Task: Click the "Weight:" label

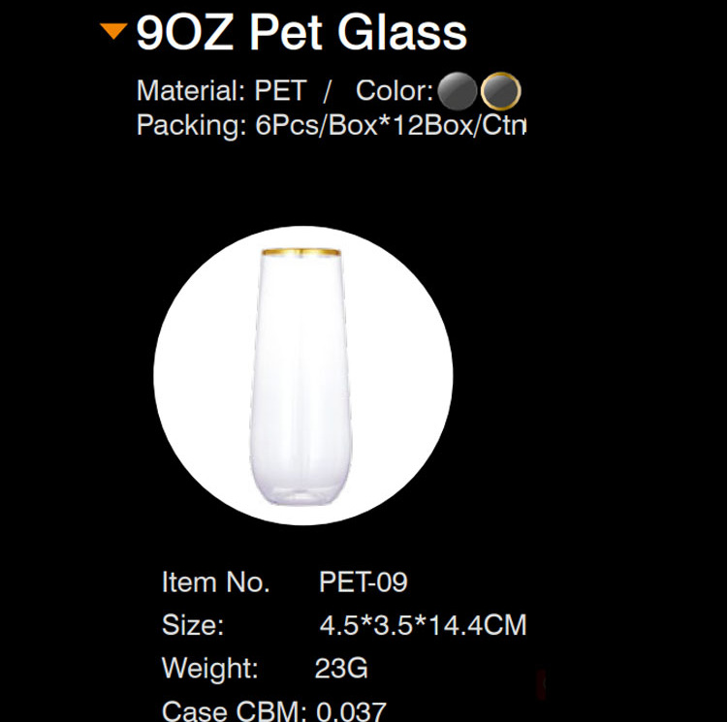Action: click(209, 668)
